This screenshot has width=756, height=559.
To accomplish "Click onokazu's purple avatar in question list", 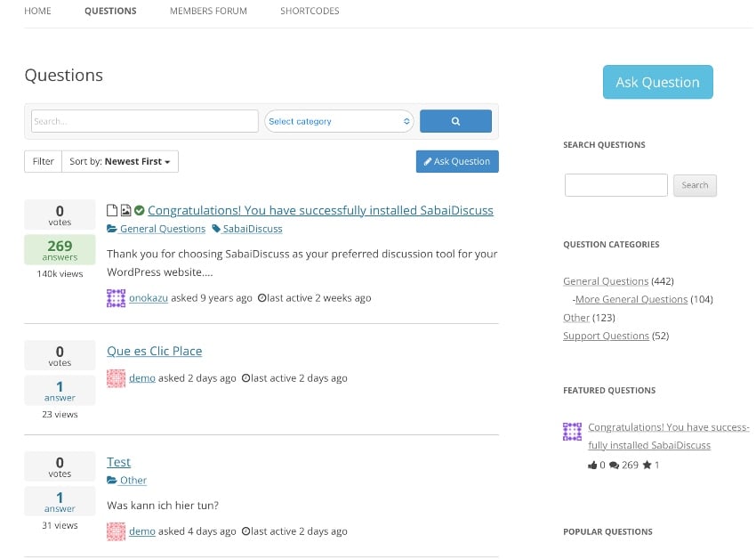I will tap(116, 298).
